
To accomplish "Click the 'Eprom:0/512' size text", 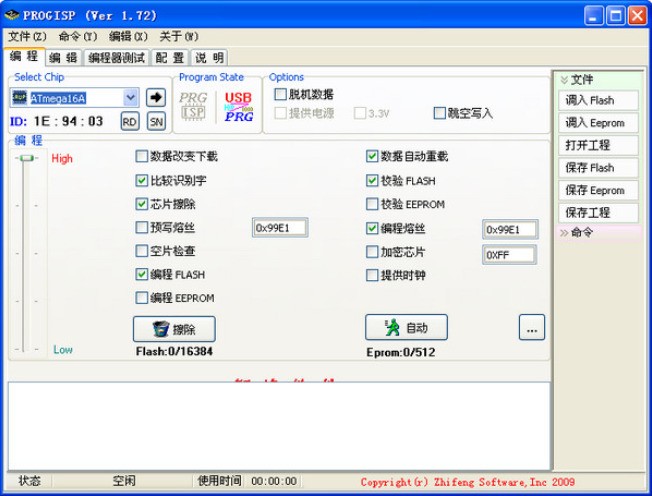I will click(400, 353).
